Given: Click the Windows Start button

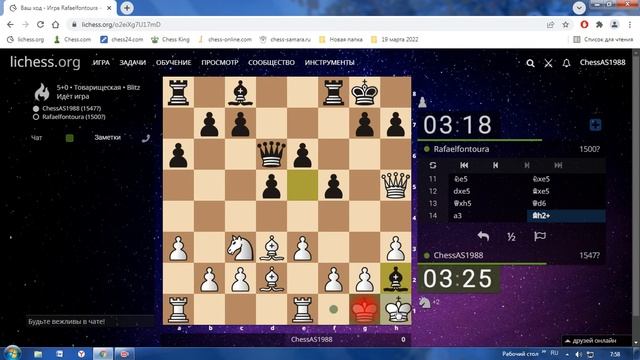Looking at the screenshot, I should pyautogui.click(x=12, y=353).
